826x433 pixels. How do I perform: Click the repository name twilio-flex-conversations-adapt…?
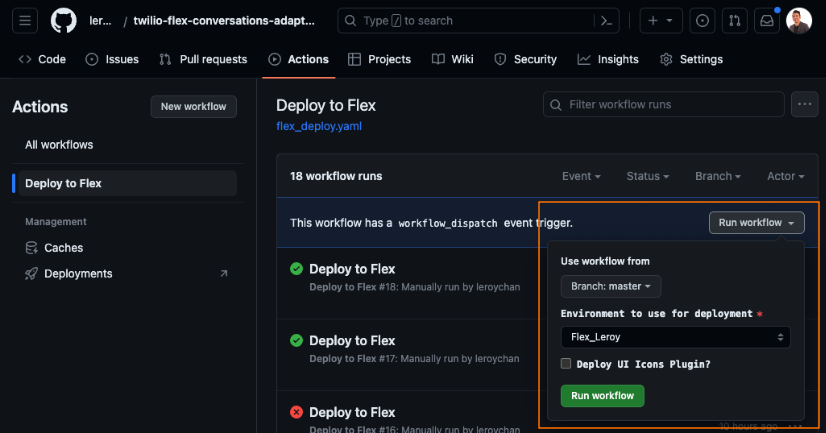coord(224,21)
